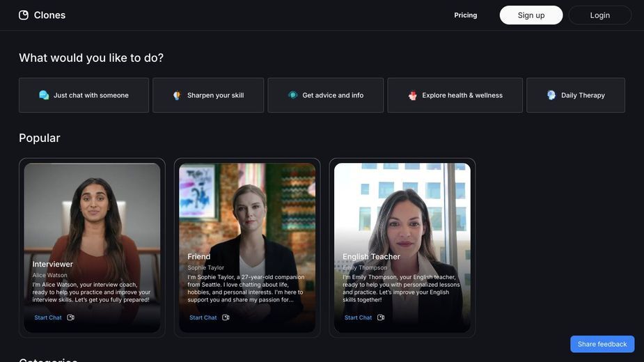644x362 pixels.
Task: Open the English Teacher card image
Action: (402, 248)
